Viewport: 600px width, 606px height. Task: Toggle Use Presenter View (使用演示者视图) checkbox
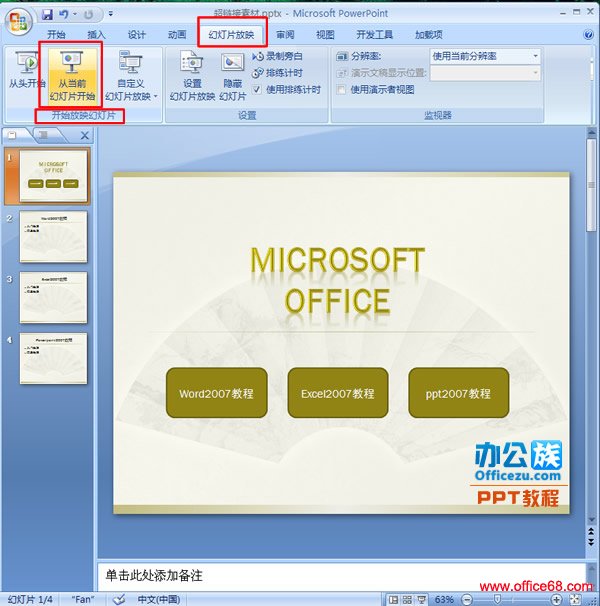tap(341, 90)
